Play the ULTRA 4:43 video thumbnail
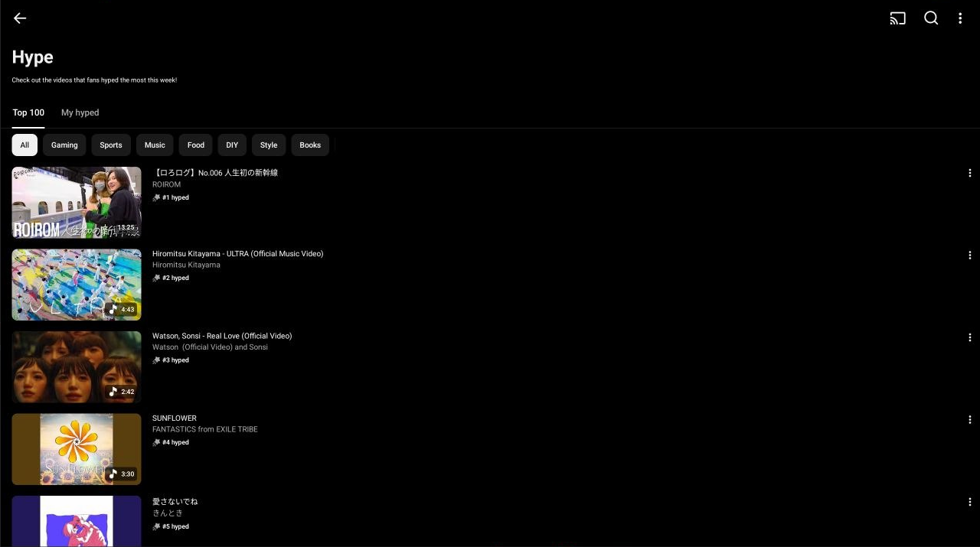 (x=77, y=285)
